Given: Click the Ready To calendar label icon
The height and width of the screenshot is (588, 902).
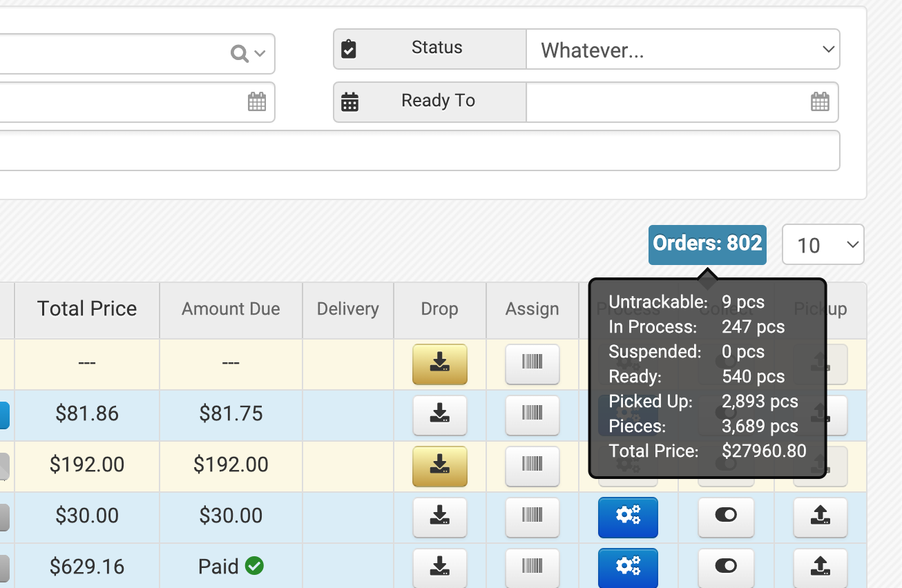Looking at the screenshot, I should (x=349, y=102).
